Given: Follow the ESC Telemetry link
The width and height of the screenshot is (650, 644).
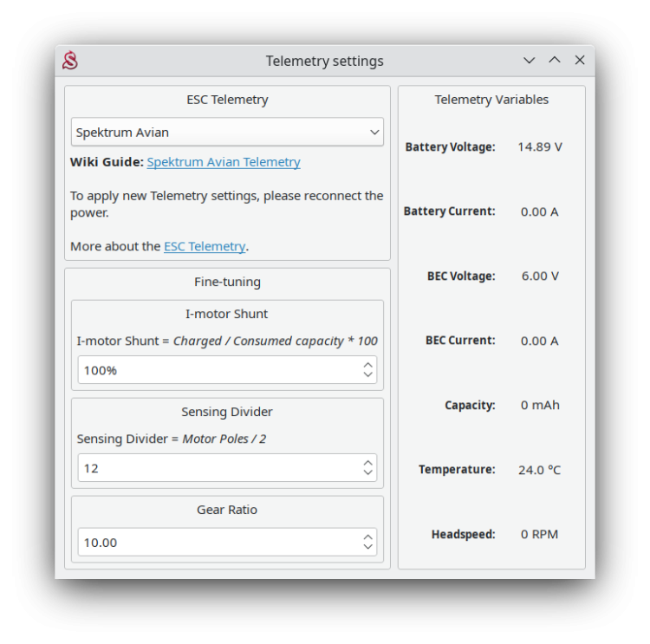Looking at the screenshot, I should [205, 246].
